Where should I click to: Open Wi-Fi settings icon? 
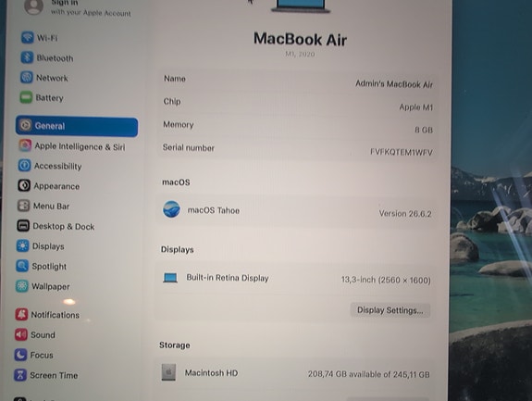[x=27, y=37]
